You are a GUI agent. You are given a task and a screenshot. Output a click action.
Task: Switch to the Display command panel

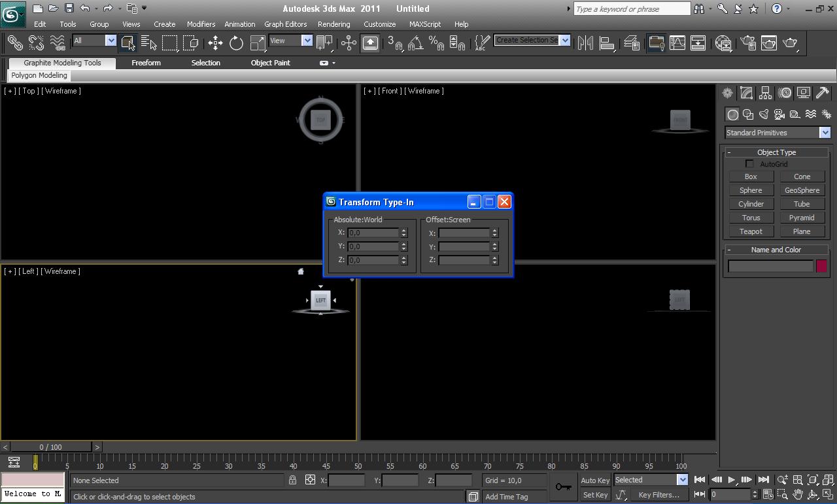(804, 93)
